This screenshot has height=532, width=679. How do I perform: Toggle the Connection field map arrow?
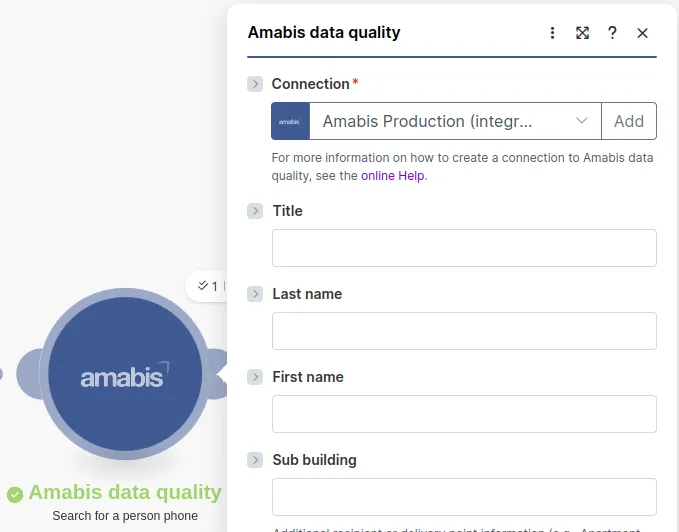pyautogui.click(x=255, y=84)
